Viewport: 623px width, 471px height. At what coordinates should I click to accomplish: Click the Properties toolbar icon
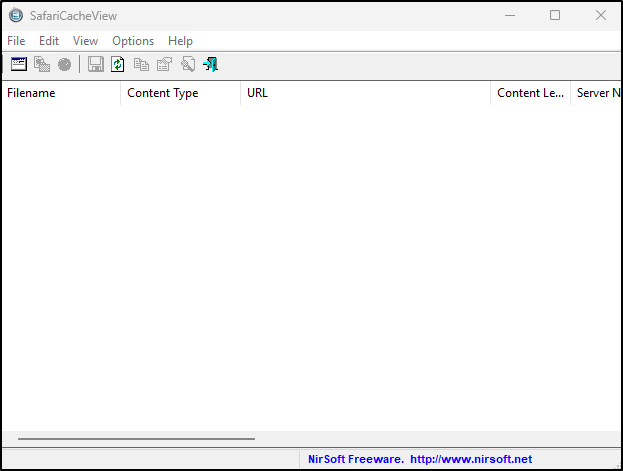coord(164,64)
